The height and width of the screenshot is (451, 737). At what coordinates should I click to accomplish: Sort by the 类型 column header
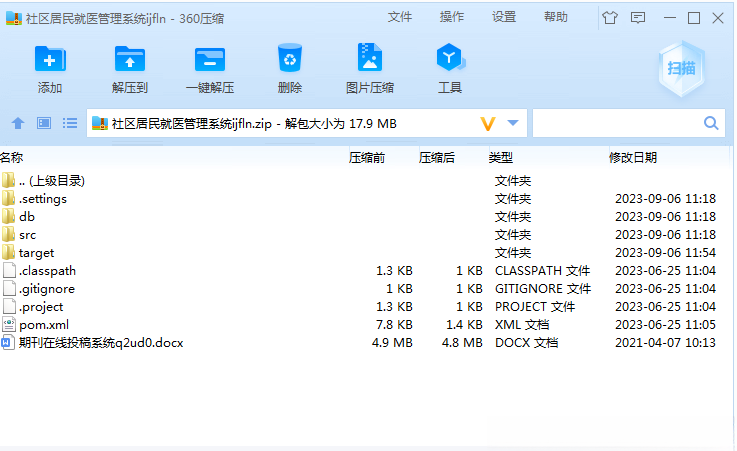(x=501, y=157)
